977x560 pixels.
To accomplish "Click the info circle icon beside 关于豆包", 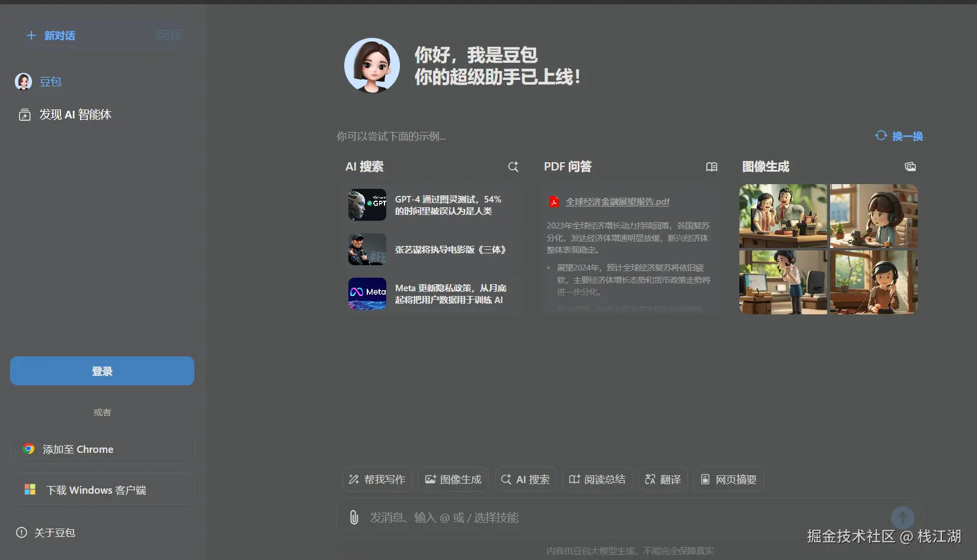I will tap(21, 533).
